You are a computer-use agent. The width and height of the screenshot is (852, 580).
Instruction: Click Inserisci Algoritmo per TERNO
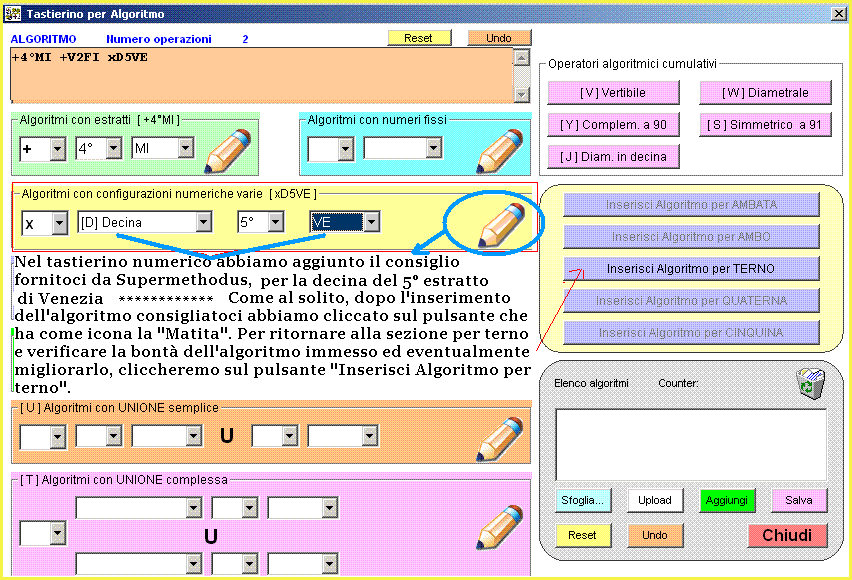(691, 269)
